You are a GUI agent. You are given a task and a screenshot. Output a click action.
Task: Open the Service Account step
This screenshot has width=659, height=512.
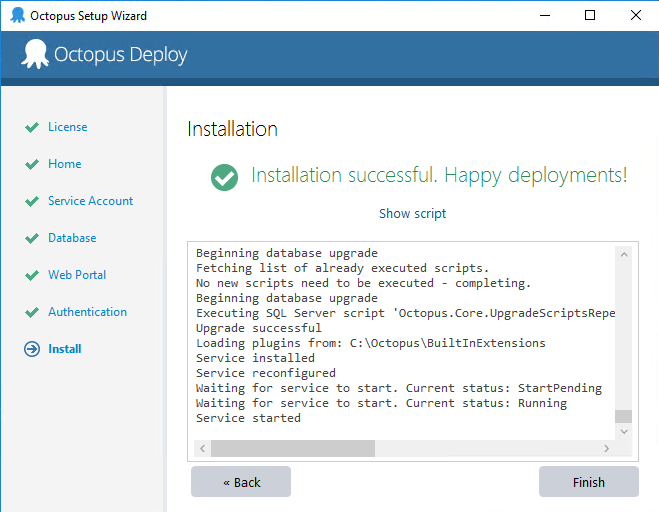[x=90, y=201]
